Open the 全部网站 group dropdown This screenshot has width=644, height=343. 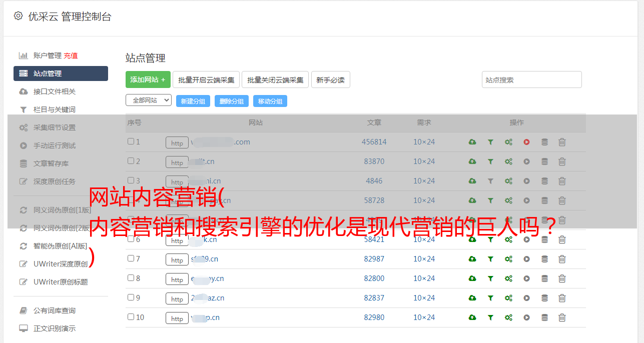[x=149, y=100]
